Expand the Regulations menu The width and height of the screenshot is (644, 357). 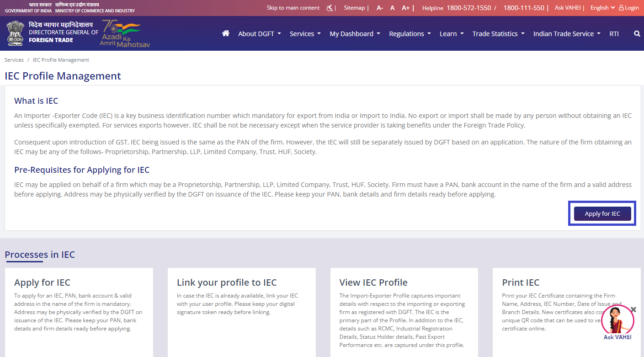(410, 34)
